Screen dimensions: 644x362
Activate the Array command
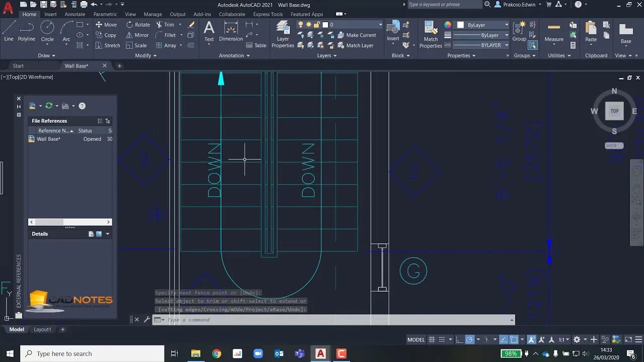coord(166,45)
